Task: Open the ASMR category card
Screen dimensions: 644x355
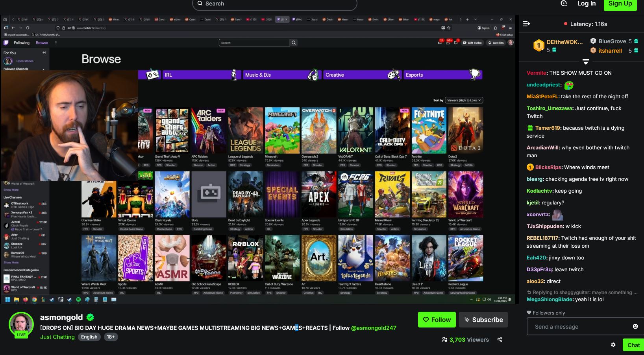Action: click(x=172, y=265)
